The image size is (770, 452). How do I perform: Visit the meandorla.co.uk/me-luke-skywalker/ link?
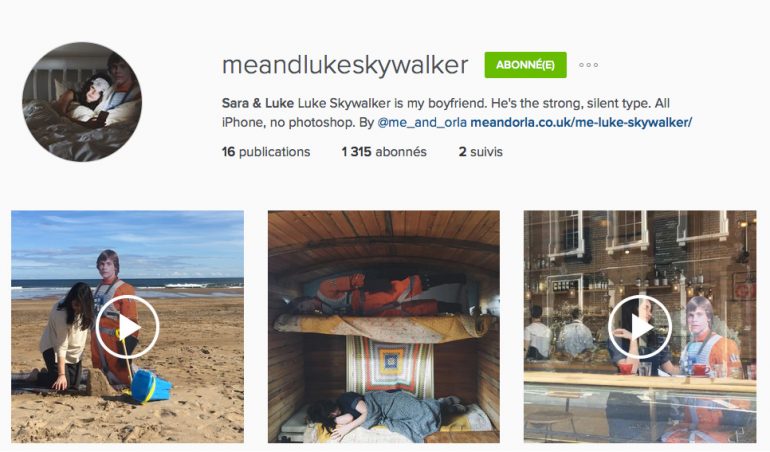(581, 122)
